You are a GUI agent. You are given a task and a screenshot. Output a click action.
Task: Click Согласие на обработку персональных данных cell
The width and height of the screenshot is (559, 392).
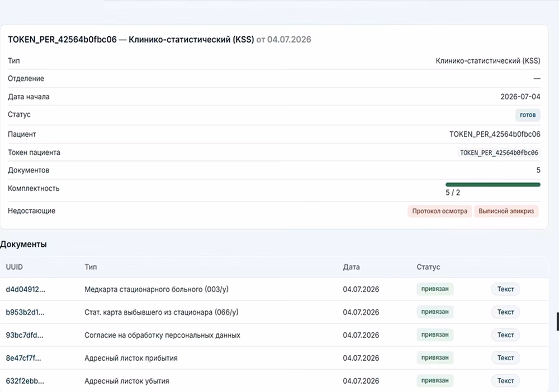coord(162,335)
